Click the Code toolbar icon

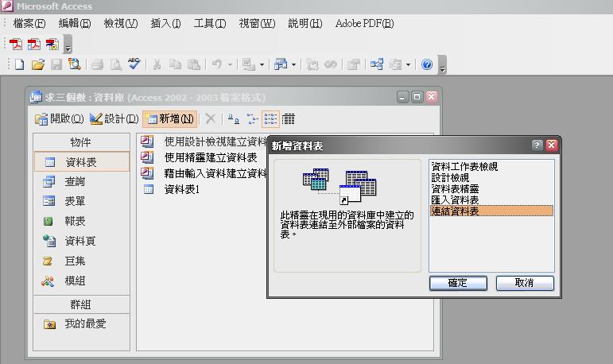point(312,64)
